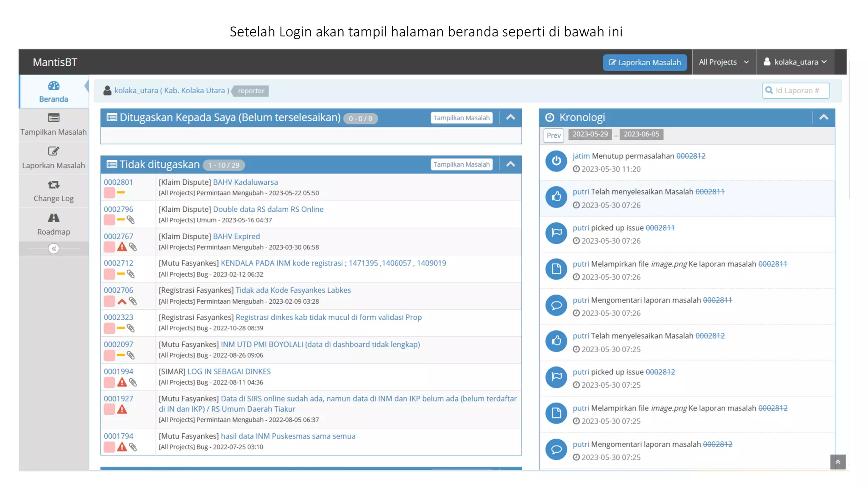Screen dimensions: 868x488
Task: Click attachment paperclip icon on issue 0002796
Action: 131,220
